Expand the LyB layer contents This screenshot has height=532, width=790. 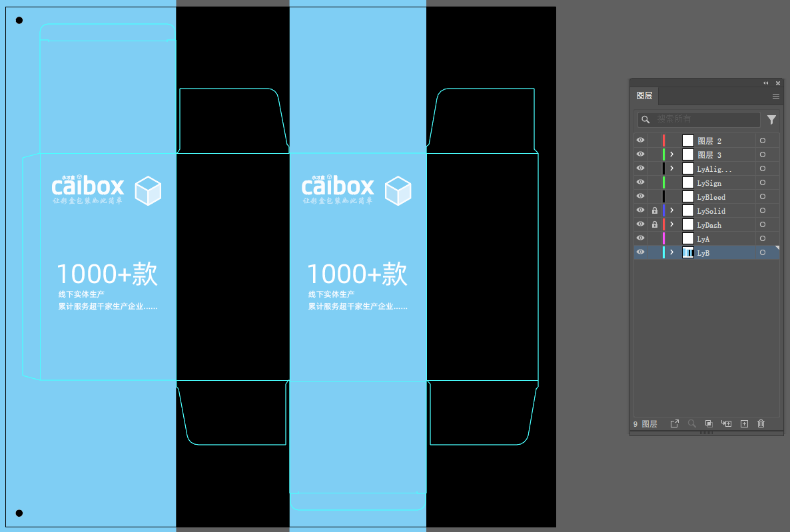671,252
